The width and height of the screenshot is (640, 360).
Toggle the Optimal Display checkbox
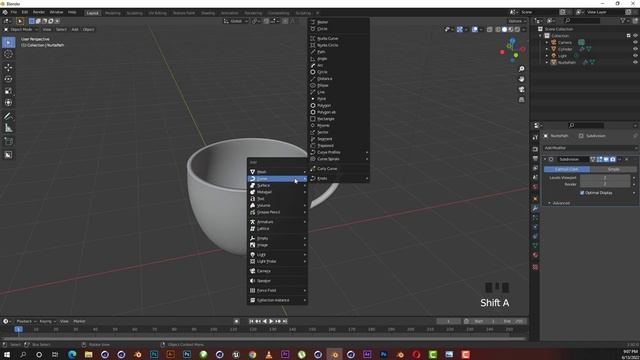point(582,193)
